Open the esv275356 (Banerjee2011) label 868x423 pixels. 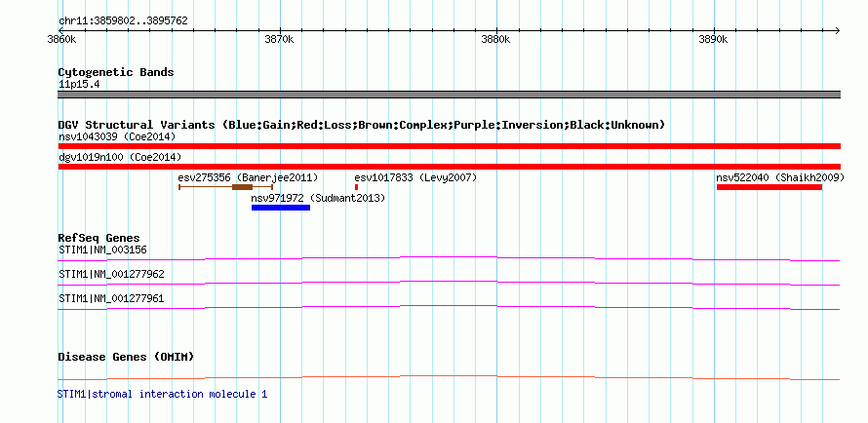click(248, 177)
